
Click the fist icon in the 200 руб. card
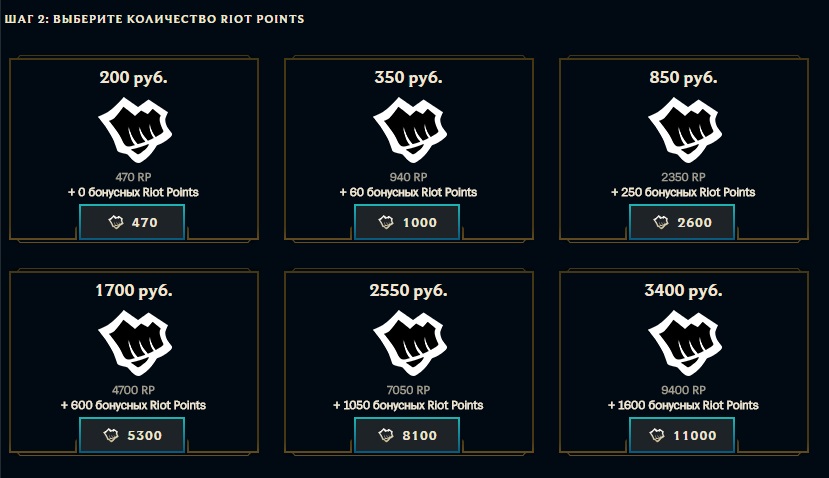135,130
